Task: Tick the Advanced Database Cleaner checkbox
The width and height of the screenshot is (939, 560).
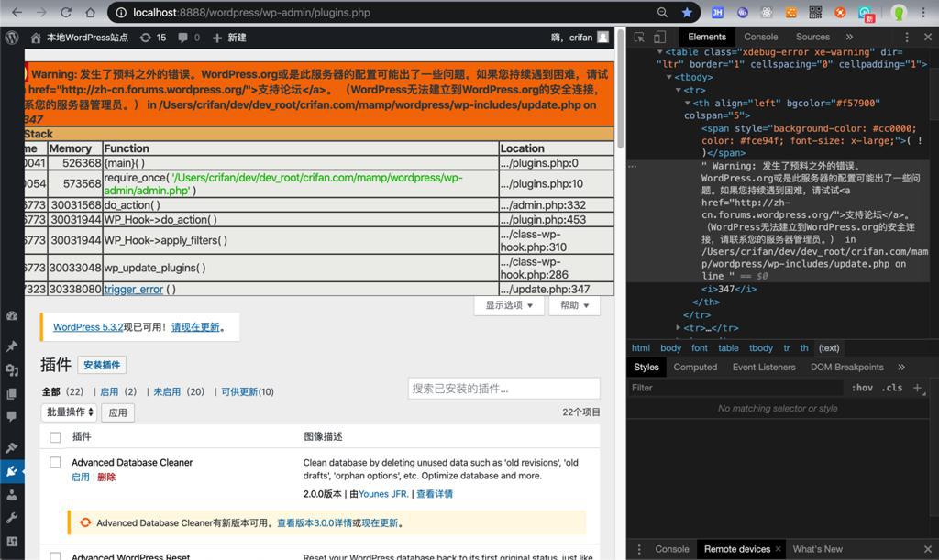Action: 55,463
